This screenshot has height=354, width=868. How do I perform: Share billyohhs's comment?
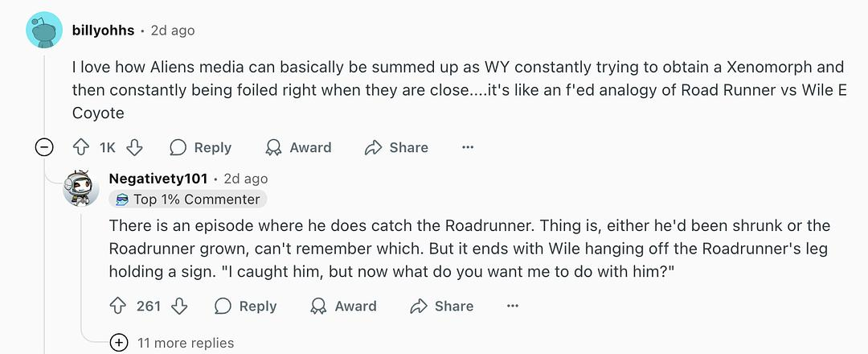click(396, 147)
